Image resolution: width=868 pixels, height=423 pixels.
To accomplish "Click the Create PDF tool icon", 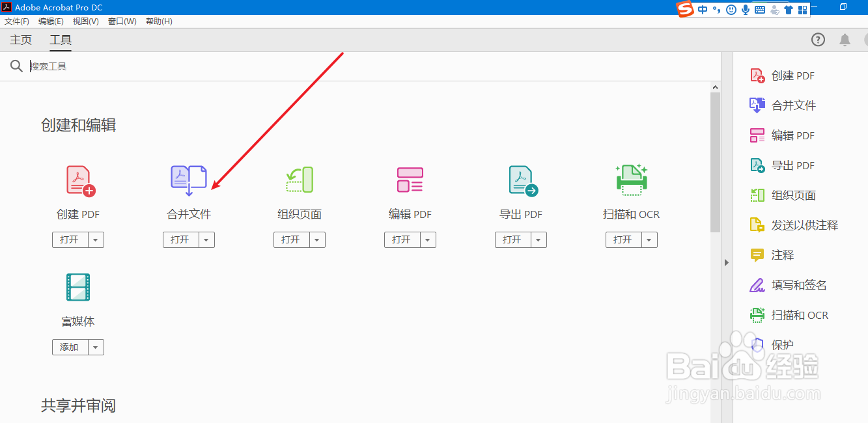I will coord(81,180).
